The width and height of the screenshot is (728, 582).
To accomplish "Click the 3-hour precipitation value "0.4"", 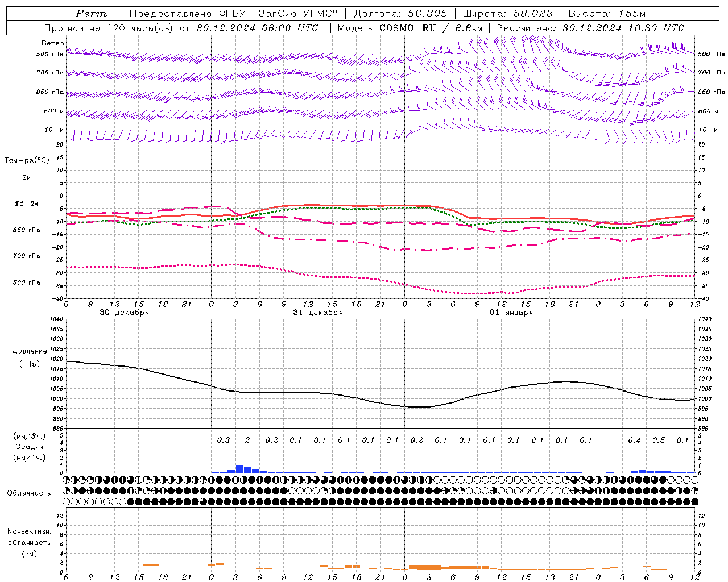I will point(634,440).
